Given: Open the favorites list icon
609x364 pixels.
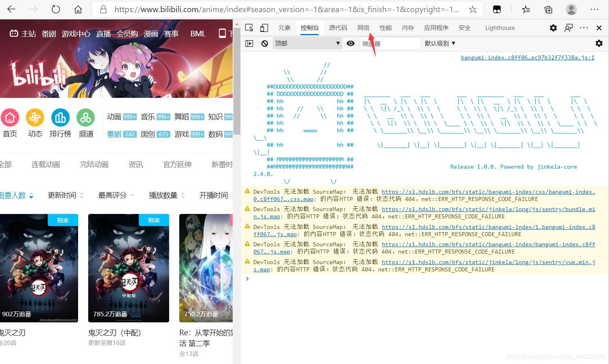Looking at the screenshot, I should pos(526,9).
